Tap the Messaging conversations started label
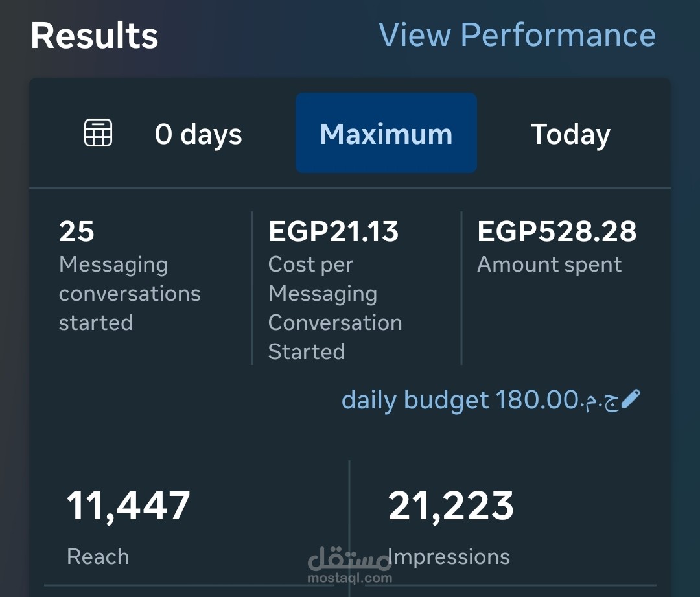This screenshot has height=597, width=700. (130, 293)
